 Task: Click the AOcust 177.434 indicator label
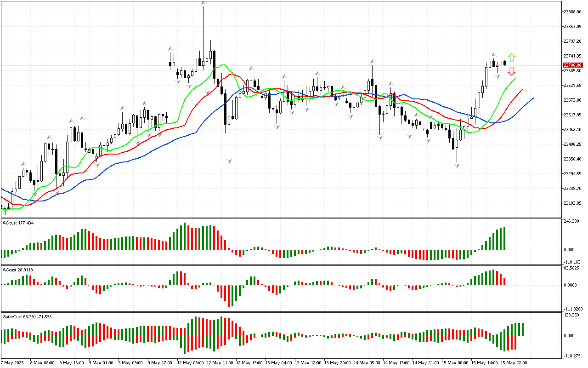click(x=18, y=223)
